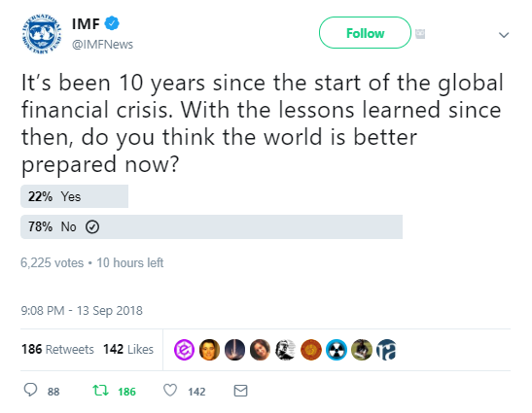
Task: Follow the IMF account
Action: pos(365,33)
